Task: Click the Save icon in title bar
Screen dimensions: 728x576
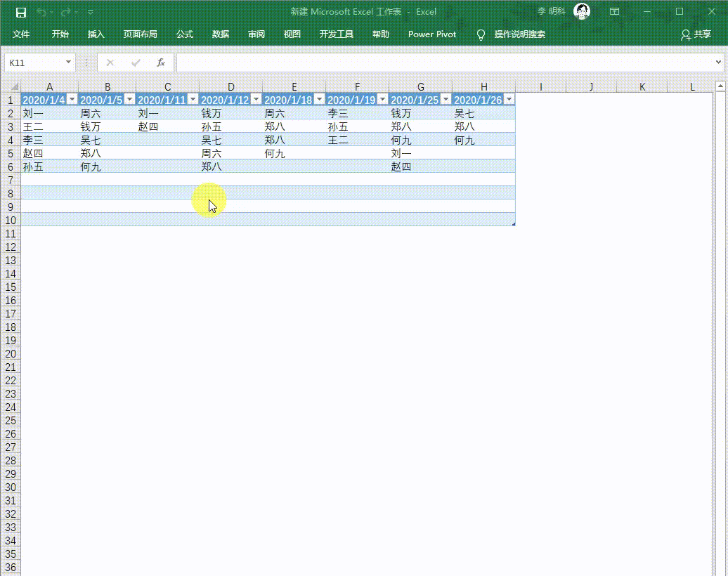Action: coord(21,12)
